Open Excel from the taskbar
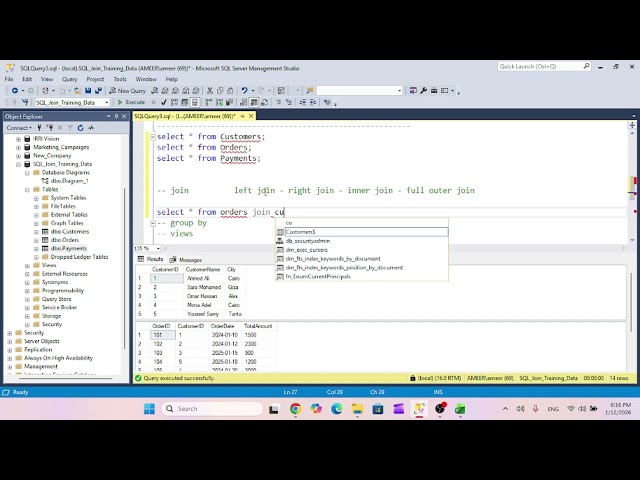 (x=460, y=409)
